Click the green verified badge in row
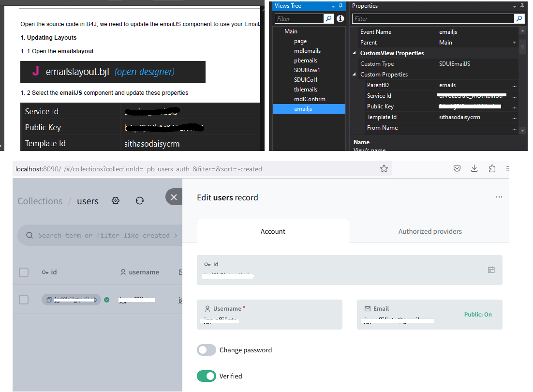Viewport: 533px width, 392px height. 107,300
